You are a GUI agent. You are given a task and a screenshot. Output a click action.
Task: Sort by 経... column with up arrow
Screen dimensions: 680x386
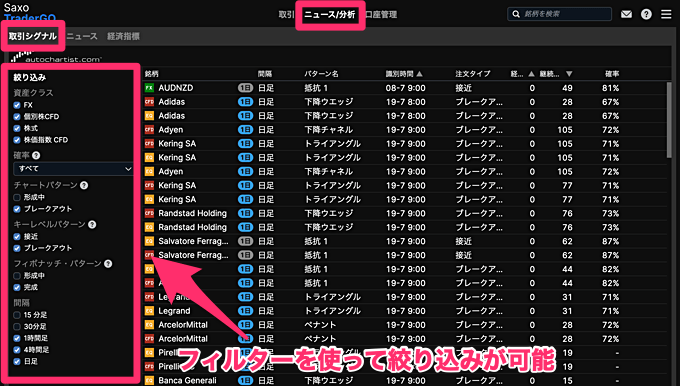[522, 74]
